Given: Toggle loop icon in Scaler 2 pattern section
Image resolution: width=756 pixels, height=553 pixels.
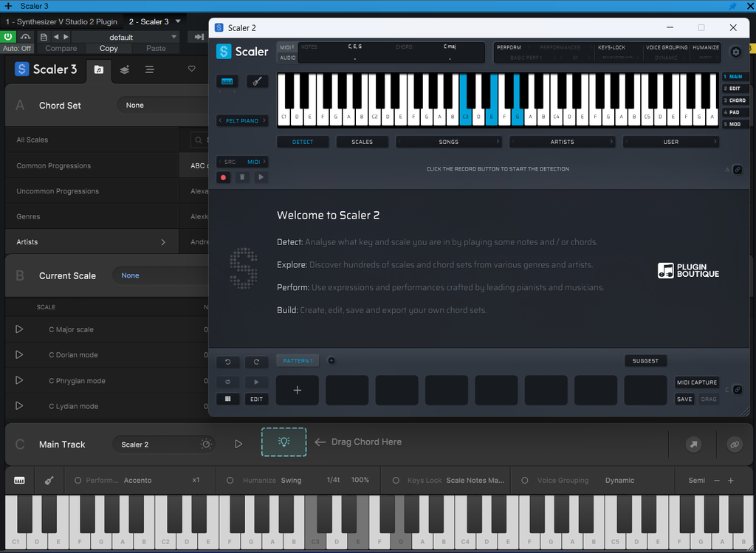Looking at the screenshot, I should [227, 382].
